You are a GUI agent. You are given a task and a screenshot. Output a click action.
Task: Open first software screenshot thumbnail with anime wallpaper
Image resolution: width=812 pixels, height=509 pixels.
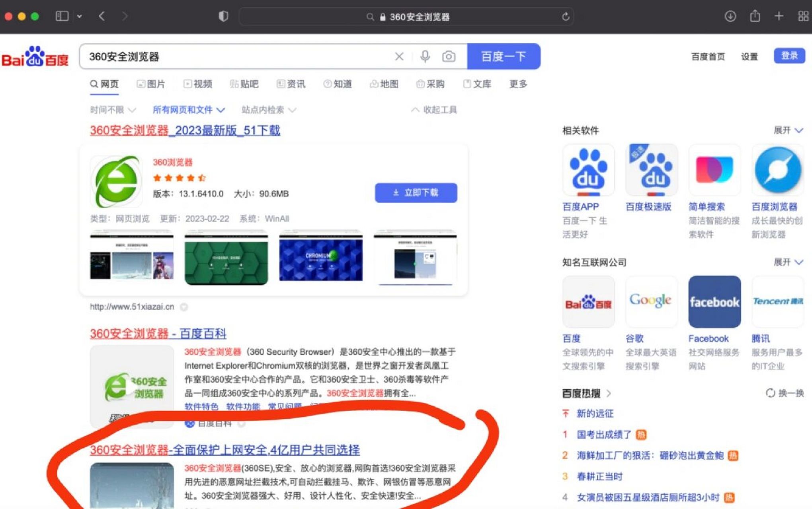[x=132, y=256]
